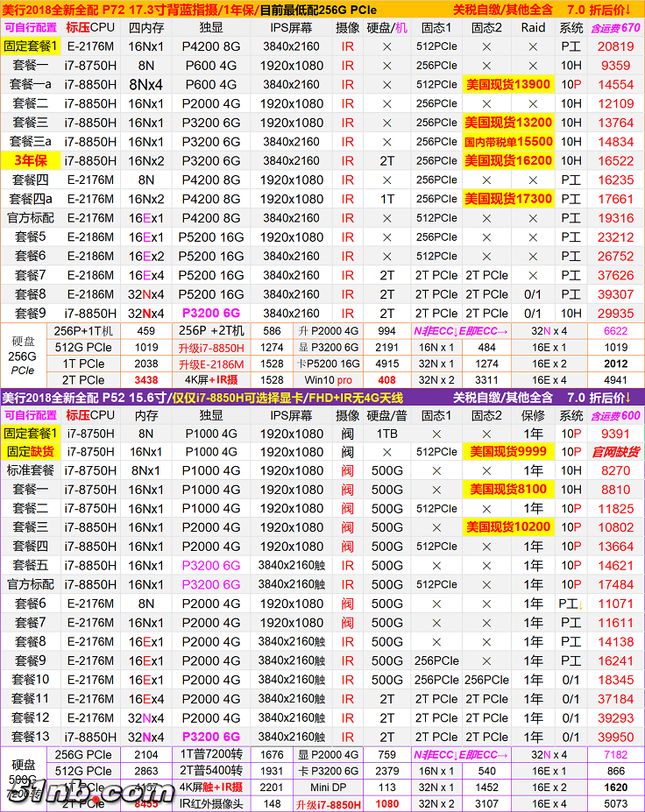Click the price 37626
Image resolution: width=645 pixels, height=812 pixels.
pos(615,276)
